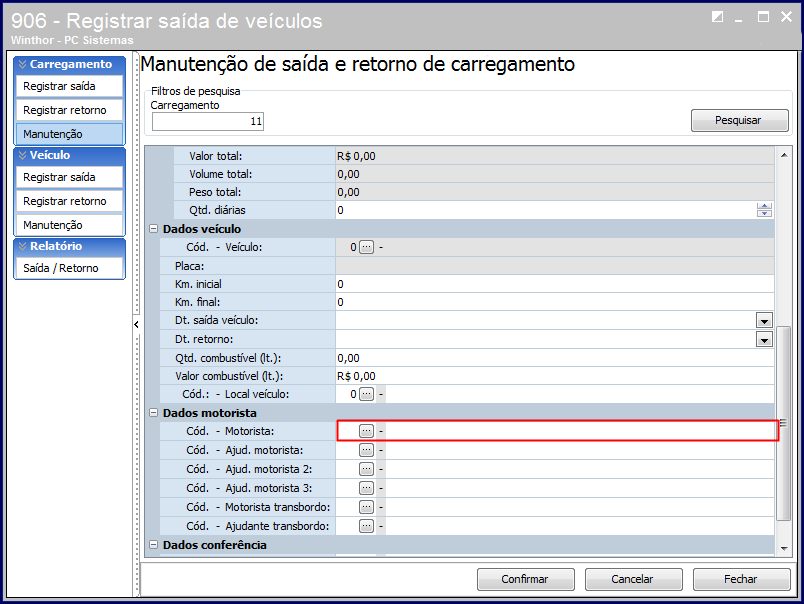The image size is (804, 604).
Task: Collapse the Carregamento sidebar group
Action: (x=22, y=64)
